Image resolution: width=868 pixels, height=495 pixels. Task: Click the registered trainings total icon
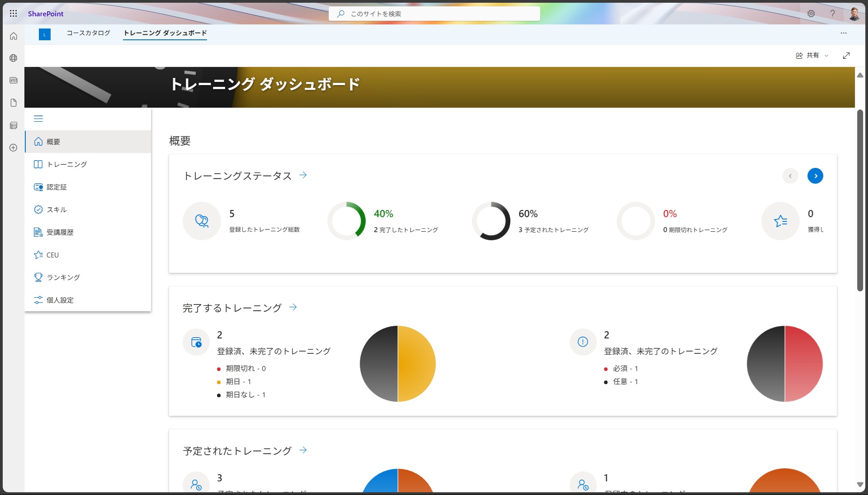point(202,221)
